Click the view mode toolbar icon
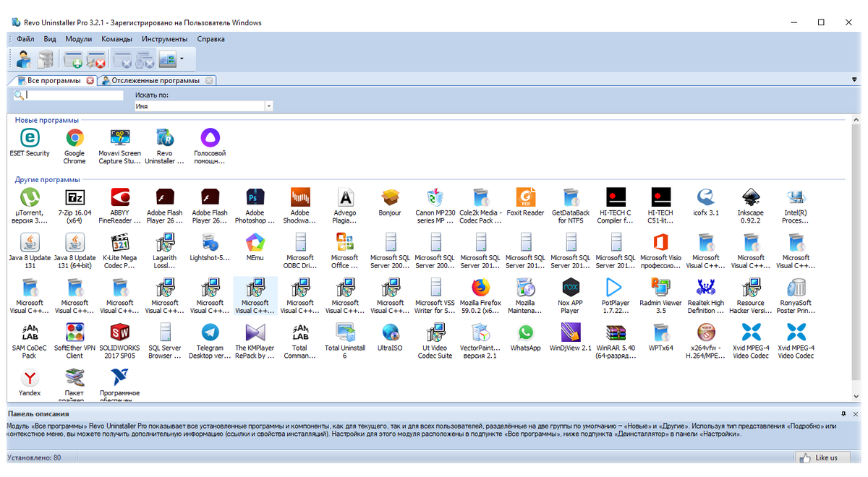The image size is (868, 477). click(168, 59)
